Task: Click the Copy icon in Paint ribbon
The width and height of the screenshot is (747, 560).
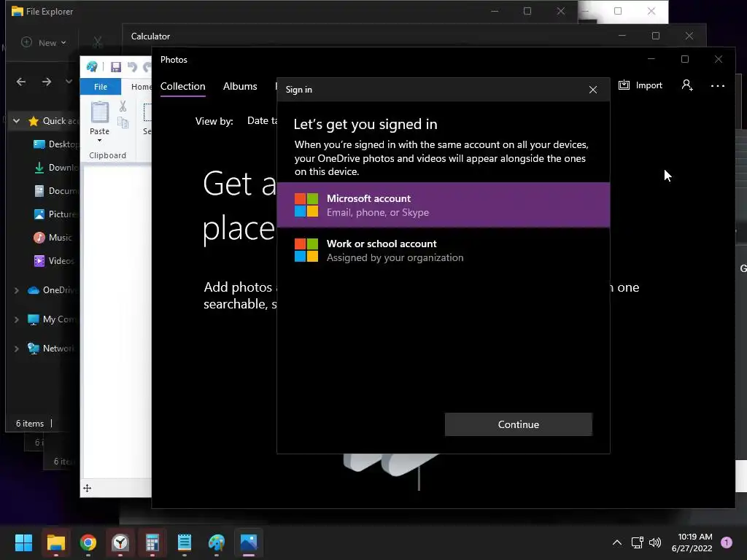Action: (x=123, y=122)
